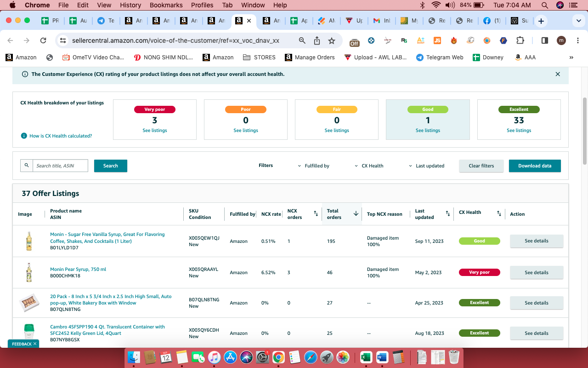The height and width of the screenshot is (368, 588).
Task: Click the bakery box product image
Action: [29, 303]
